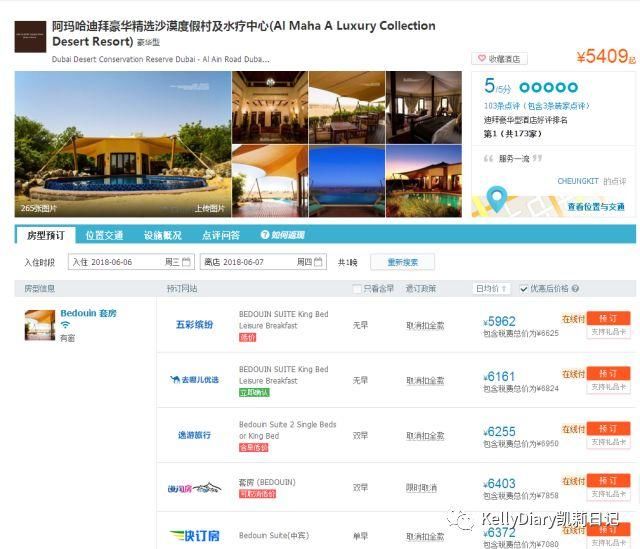Open the blue infinity pool dusk photo

(x=347, y=181)
